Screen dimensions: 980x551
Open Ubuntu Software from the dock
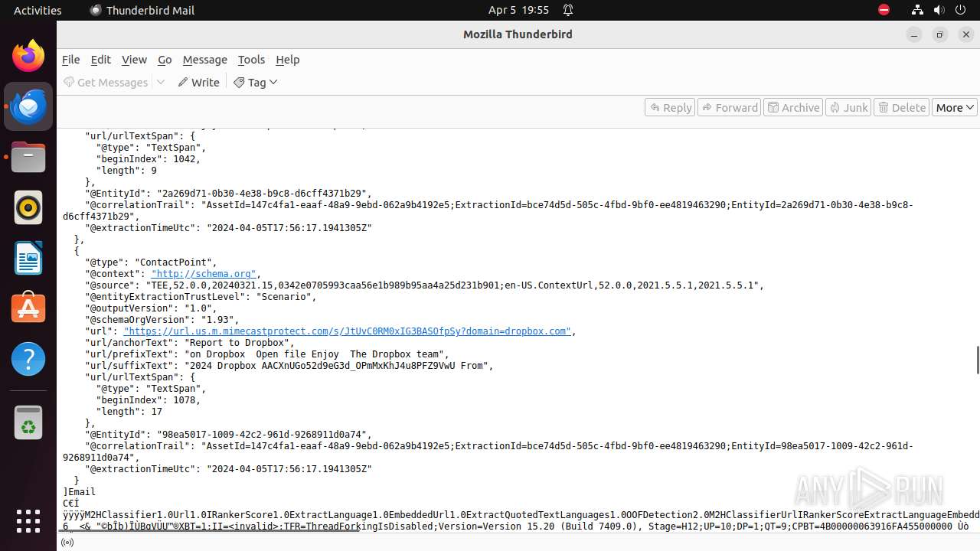pos(28,308)
